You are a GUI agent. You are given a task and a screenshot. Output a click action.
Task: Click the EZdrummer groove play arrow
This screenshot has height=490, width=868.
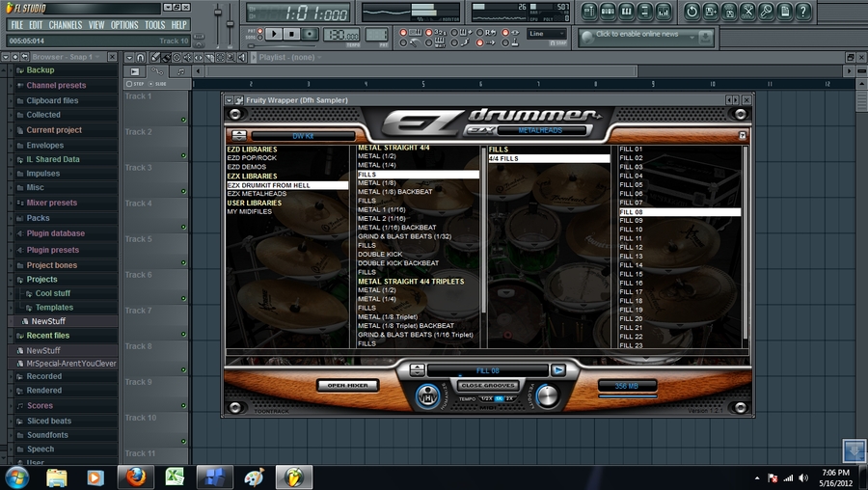pos(557,369)
